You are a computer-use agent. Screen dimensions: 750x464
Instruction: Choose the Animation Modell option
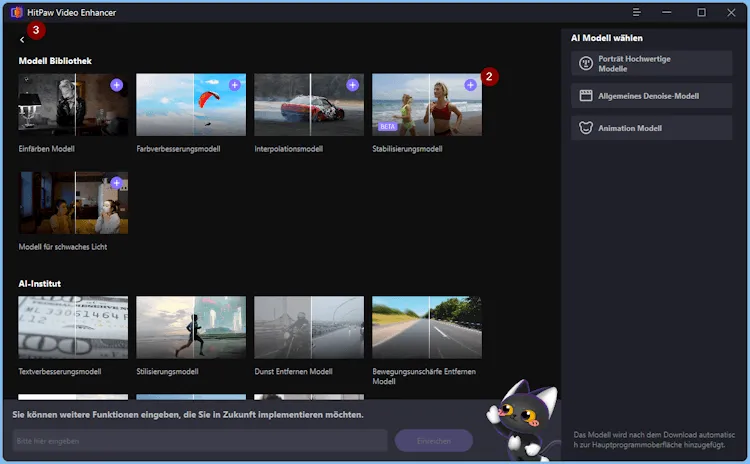point(652,128)
